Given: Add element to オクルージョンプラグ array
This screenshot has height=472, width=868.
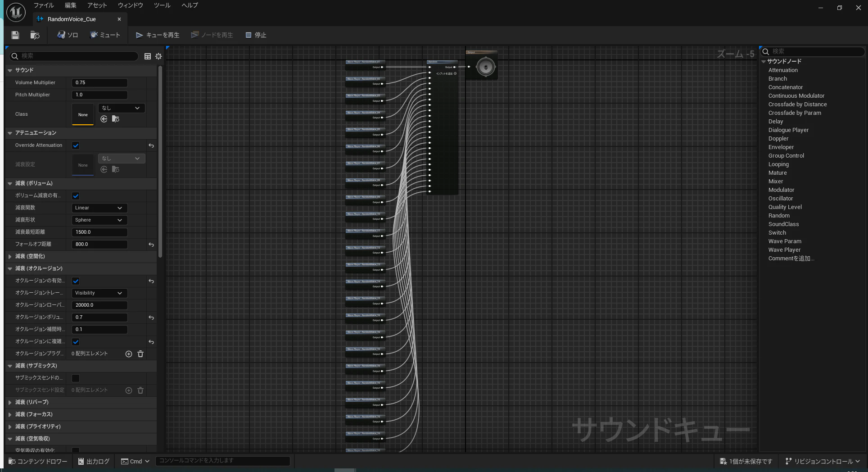Looking at the screenshot, I should coord(129,354).
